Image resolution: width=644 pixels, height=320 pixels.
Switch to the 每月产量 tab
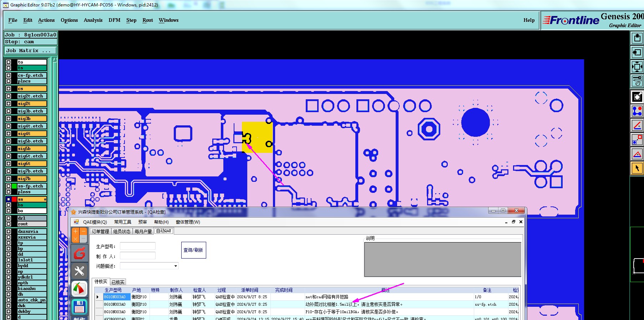pos(143,231)
